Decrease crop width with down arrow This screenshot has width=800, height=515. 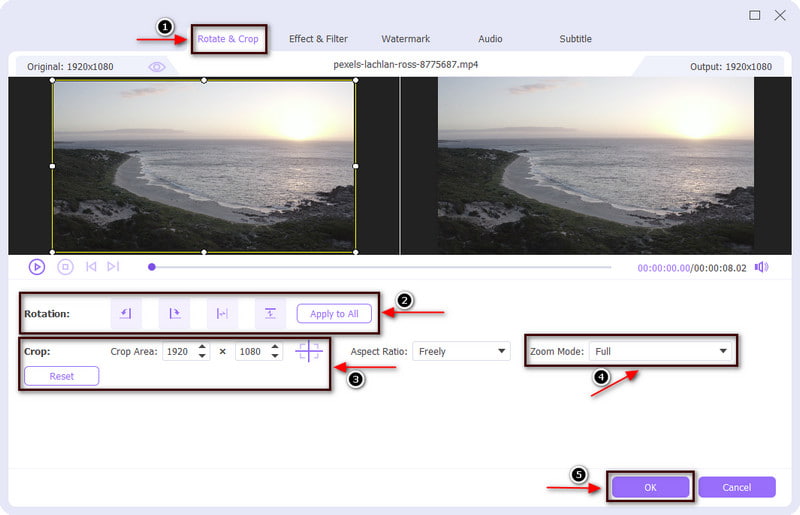tap(202, 356)
